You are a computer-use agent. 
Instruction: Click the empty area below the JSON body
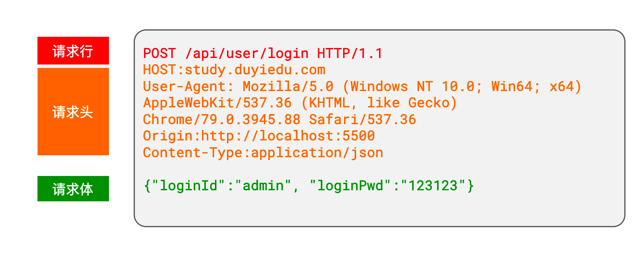coord(379,210)
